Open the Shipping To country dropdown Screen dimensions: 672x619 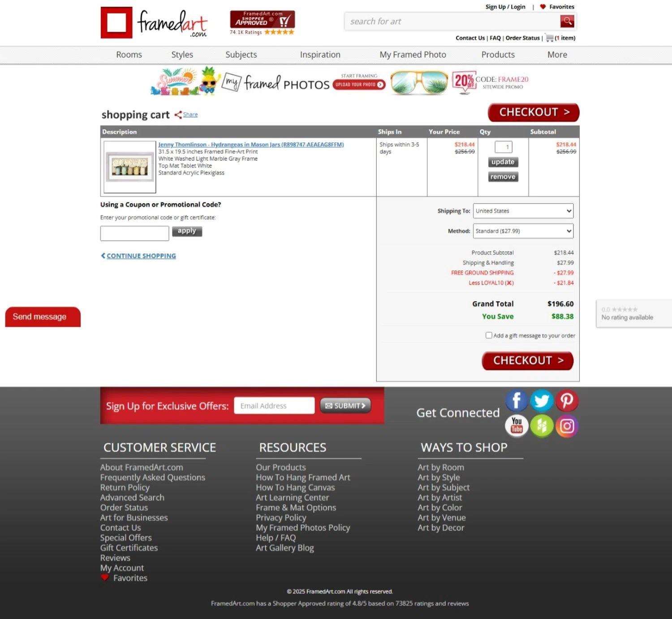(523, 211)
